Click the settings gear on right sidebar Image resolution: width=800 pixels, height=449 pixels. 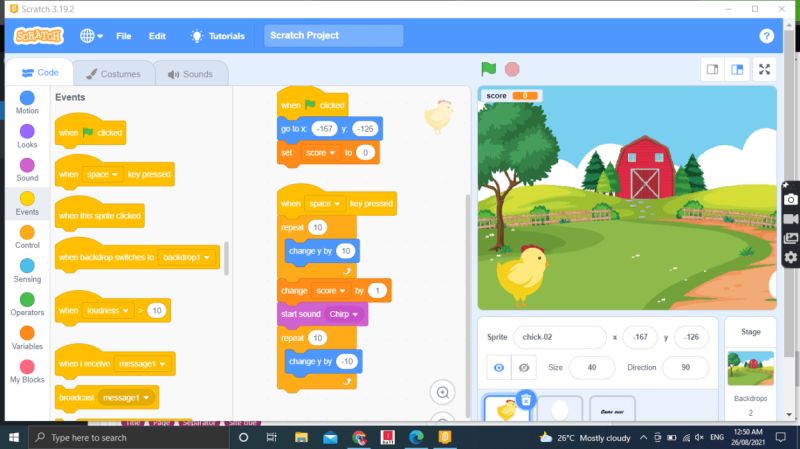(x=790, y=257)
